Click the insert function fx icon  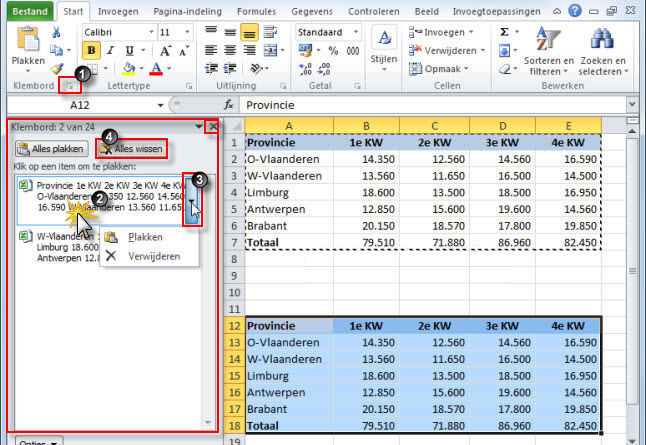tap(229, 105)
